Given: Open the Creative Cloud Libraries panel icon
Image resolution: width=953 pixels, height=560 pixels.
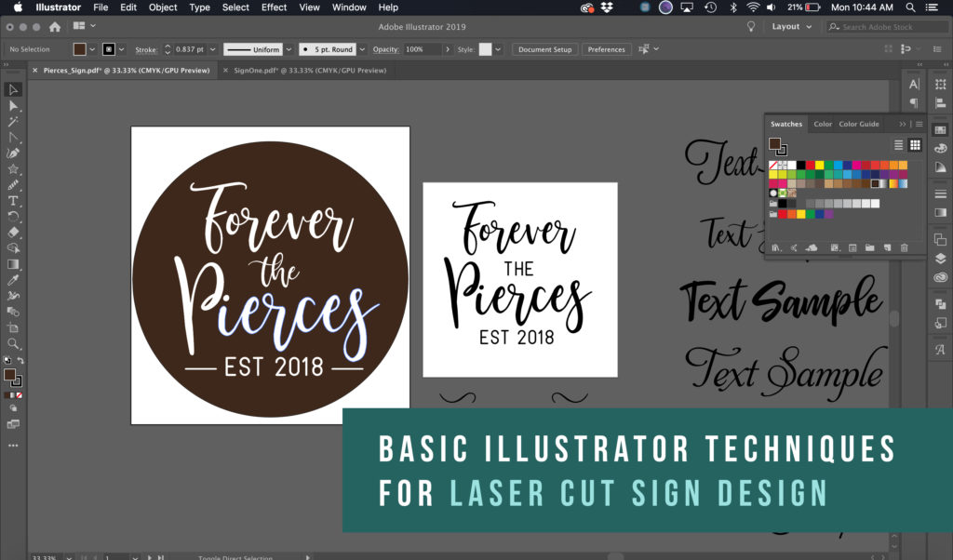Looking at the screenshot, I should point(940,277).
